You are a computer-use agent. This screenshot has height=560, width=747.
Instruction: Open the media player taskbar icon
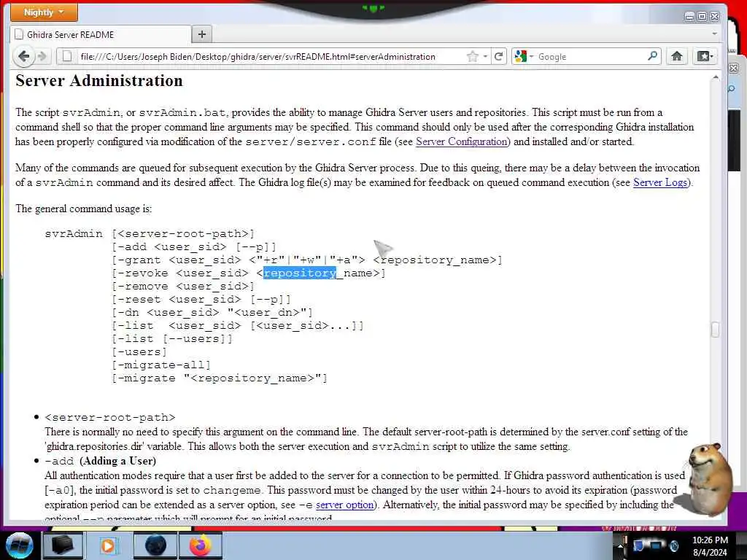[108, 545]
